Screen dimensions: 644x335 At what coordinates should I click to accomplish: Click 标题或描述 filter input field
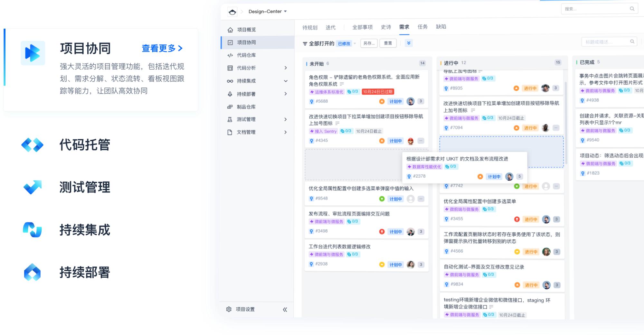pyautogui.click(x=609, y=42)
